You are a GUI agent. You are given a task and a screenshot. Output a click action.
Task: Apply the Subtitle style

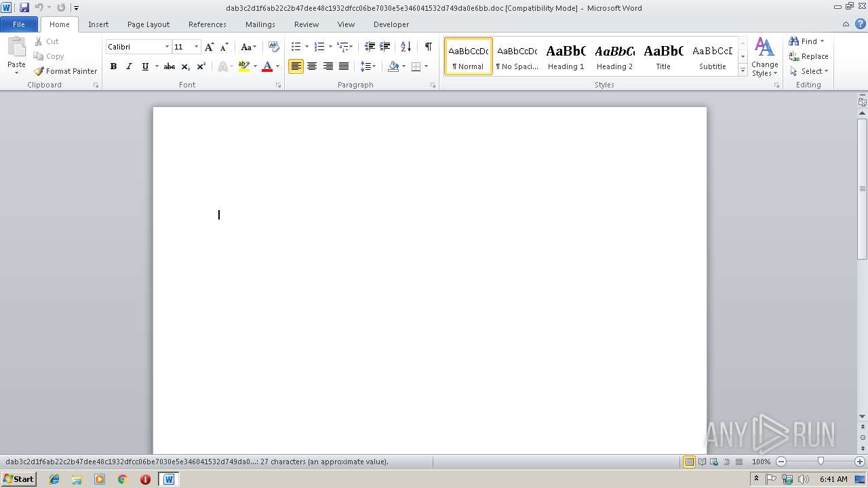712,56
